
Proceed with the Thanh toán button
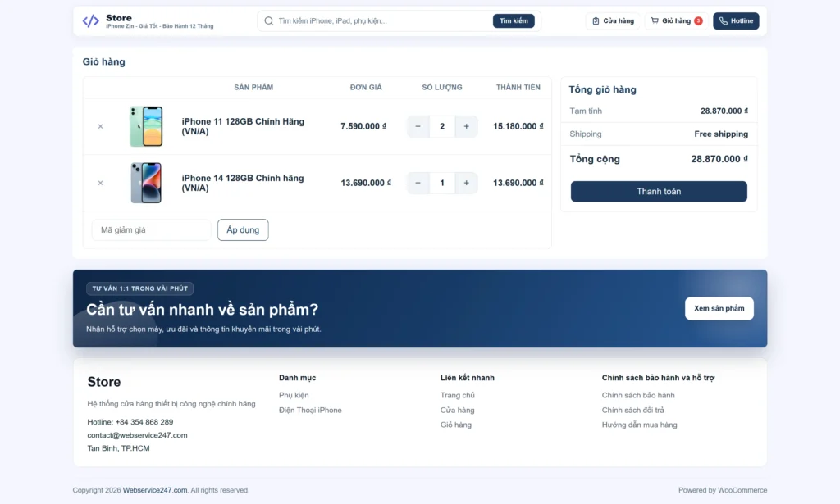pyautogui.click(x=659, y=192)
